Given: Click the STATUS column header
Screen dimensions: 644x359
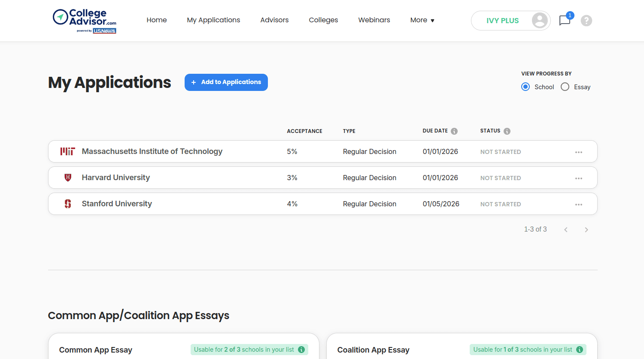Looking at the screenshot, I should (490, 131).
